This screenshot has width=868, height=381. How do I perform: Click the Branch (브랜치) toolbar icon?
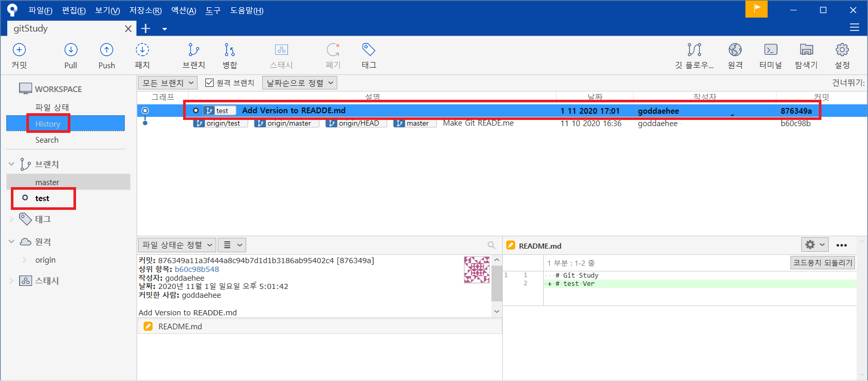coord(194,50)
